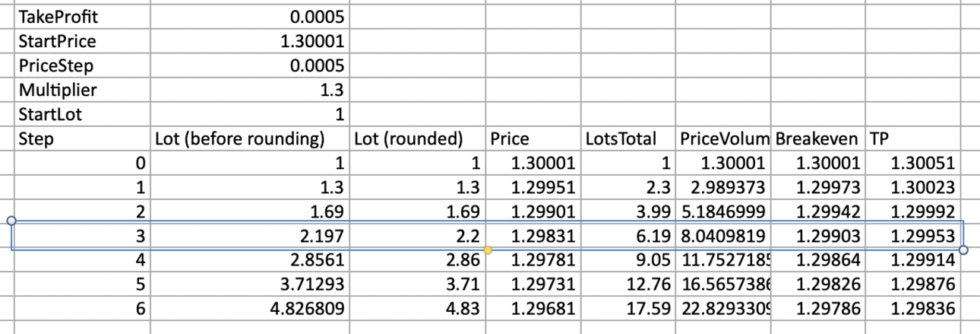Viewport: 980px width, 334px height.
Task: Click Step cell containing 5
Action: pos(81,284)
